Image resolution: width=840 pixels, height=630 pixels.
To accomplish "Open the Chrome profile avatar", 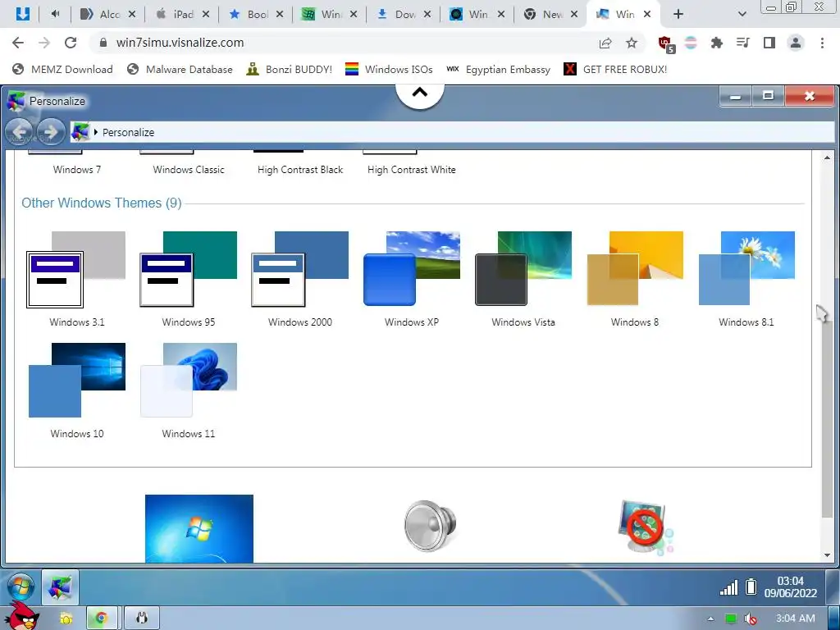I will pos(796,43).
